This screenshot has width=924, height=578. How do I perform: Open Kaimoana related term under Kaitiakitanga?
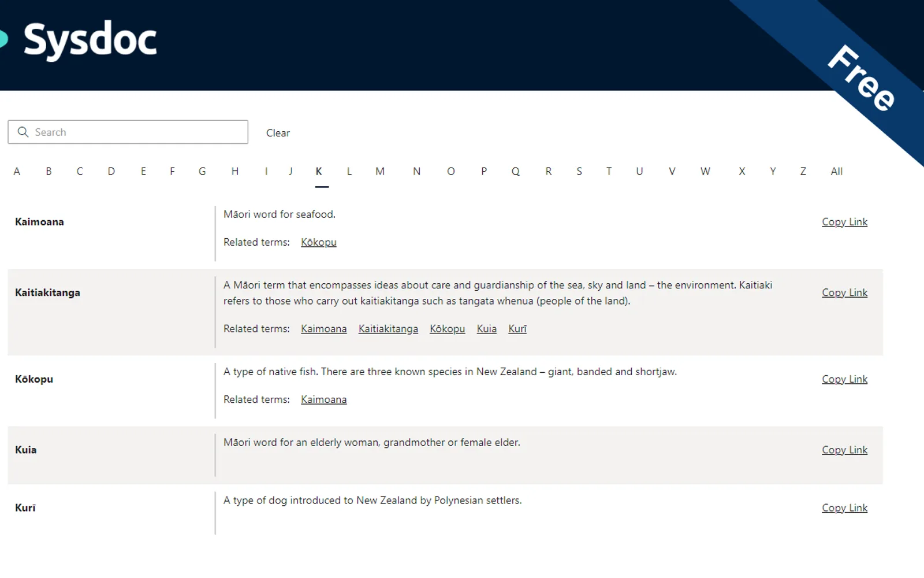click(324, 329)
